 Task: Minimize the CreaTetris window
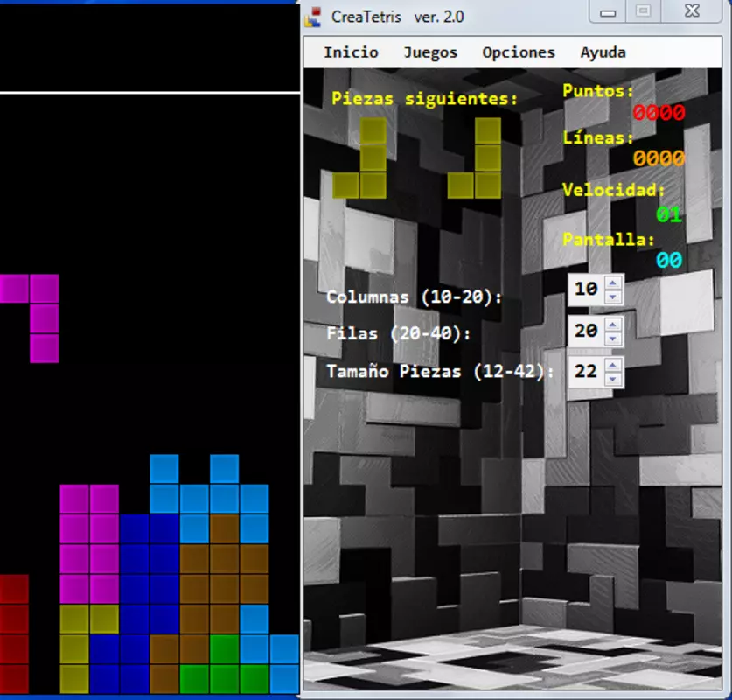tap(607, 12)
